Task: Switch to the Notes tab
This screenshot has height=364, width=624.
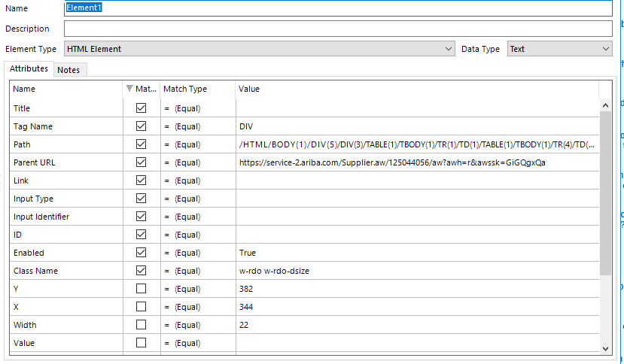Action: click(x=68, y=70)
